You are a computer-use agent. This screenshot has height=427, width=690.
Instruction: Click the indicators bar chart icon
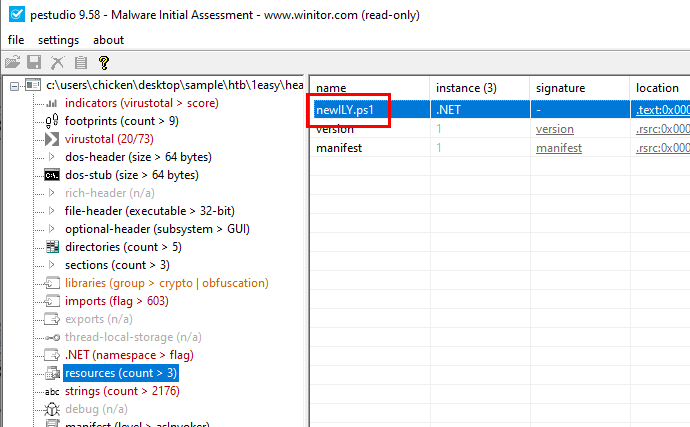(x=52, y=103)
